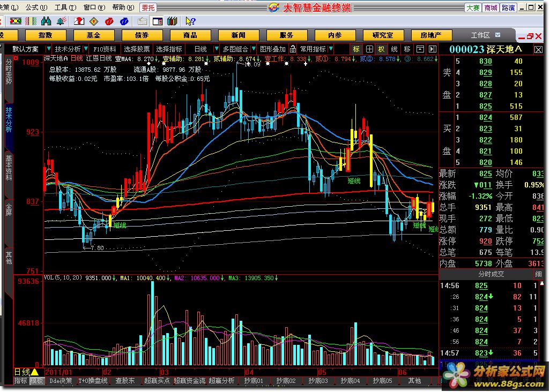
Task: Toggle the 权 adjustment button
Action: click(382, 49)
